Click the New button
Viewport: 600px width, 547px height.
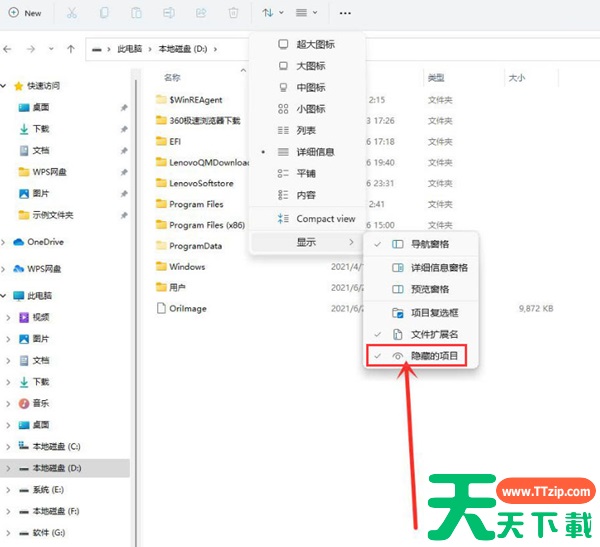click(25, 13)
